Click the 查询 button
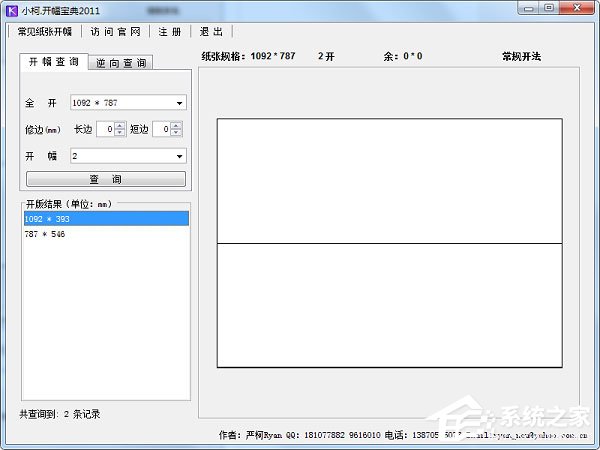Screen dimensions: 600x450 tap(105, 179)
